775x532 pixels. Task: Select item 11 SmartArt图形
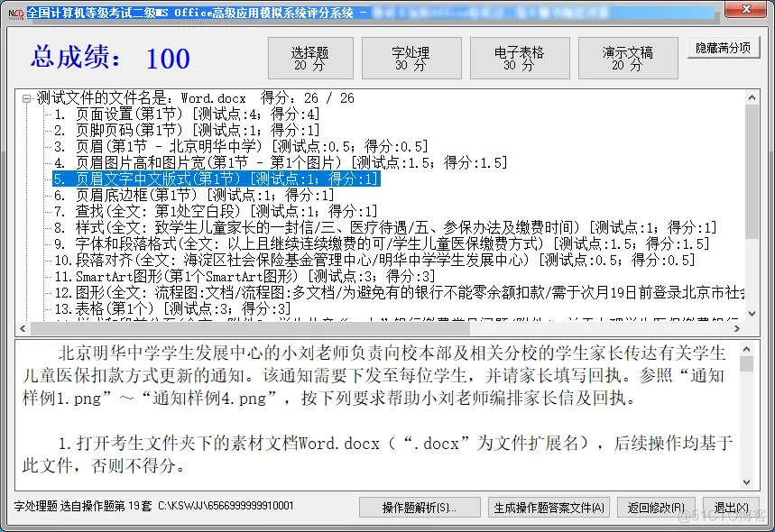pos(244,276)
